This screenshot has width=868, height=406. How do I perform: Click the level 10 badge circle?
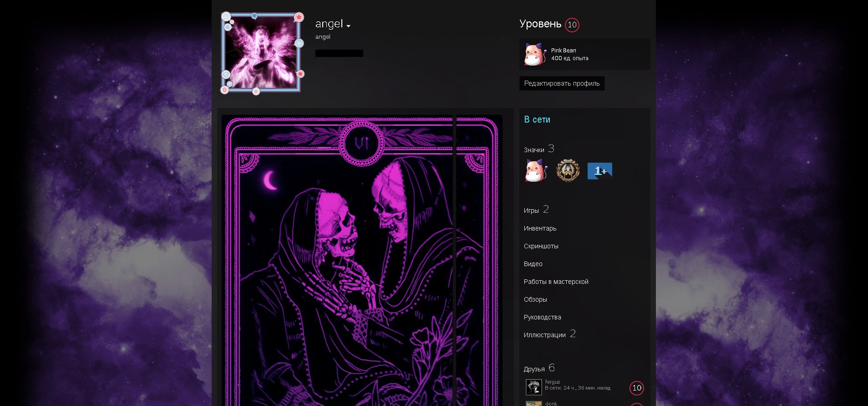click(x=572, y=25)
